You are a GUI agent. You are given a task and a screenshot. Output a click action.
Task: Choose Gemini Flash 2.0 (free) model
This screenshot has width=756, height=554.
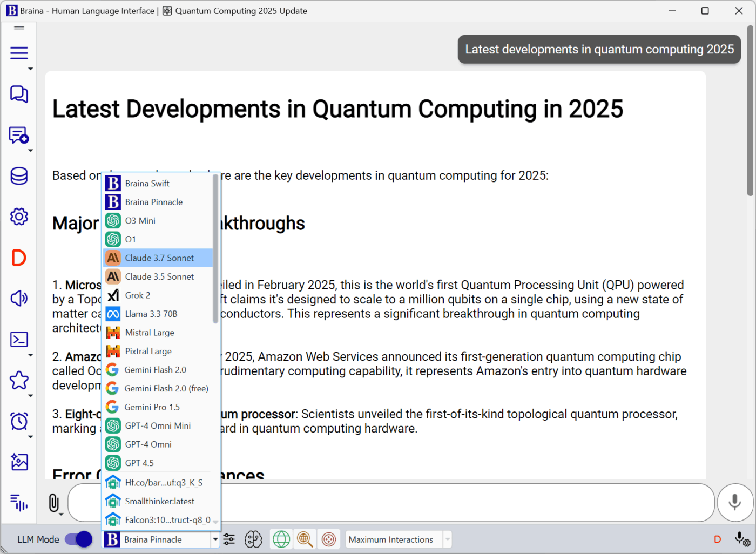pyautogui.click(x=158, y=389)
